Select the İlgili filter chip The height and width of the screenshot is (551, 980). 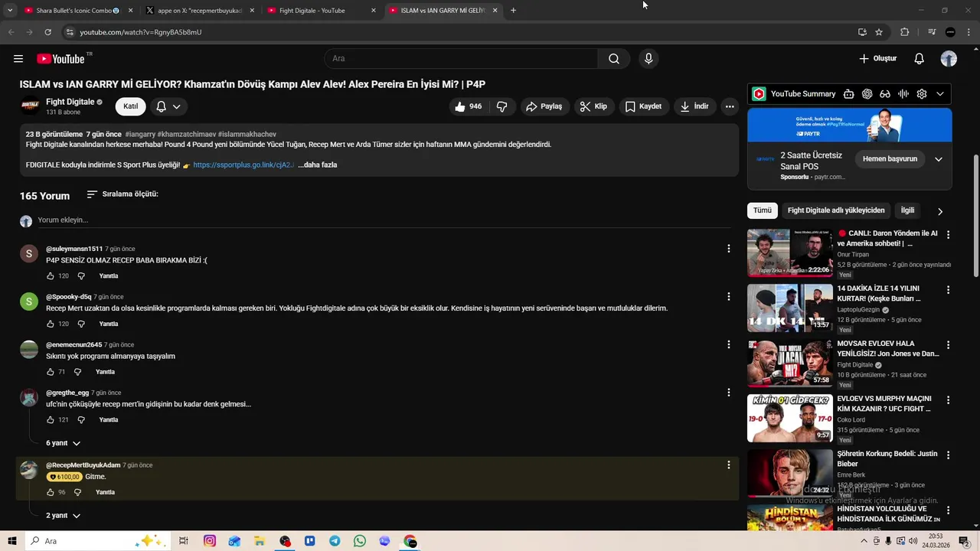[907, 210]
